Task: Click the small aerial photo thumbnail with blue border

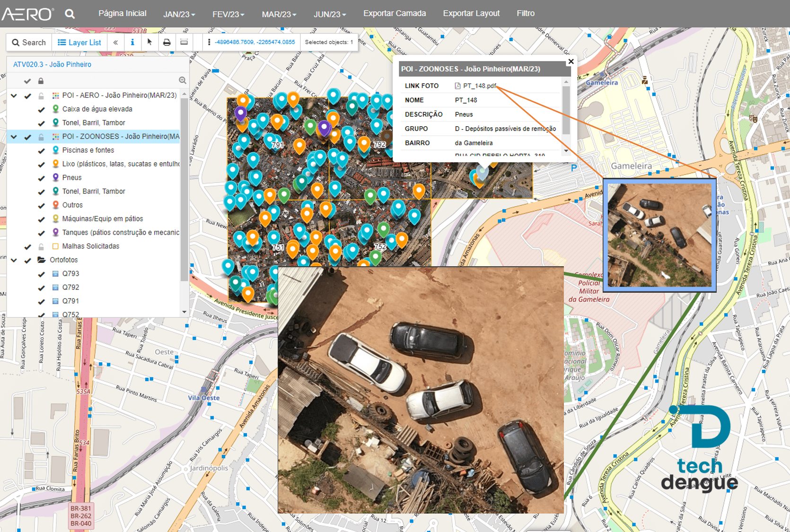Action: pos(659,235)
